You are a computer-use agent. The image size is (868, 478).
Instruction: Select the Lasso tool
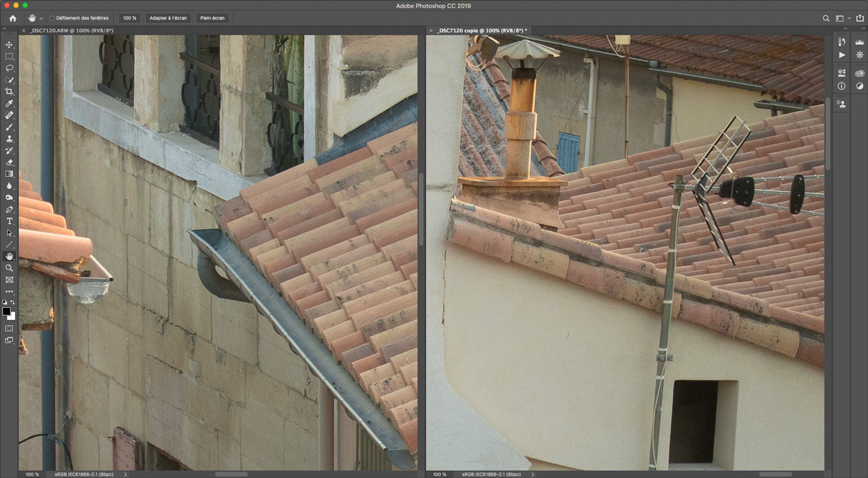(9, 68)
